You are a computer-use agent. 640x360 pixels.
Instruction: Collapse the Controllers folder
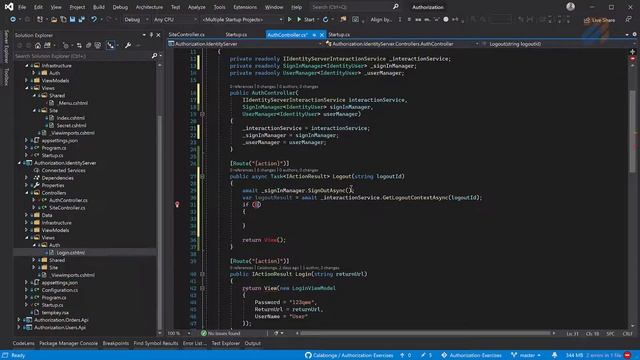27,193
